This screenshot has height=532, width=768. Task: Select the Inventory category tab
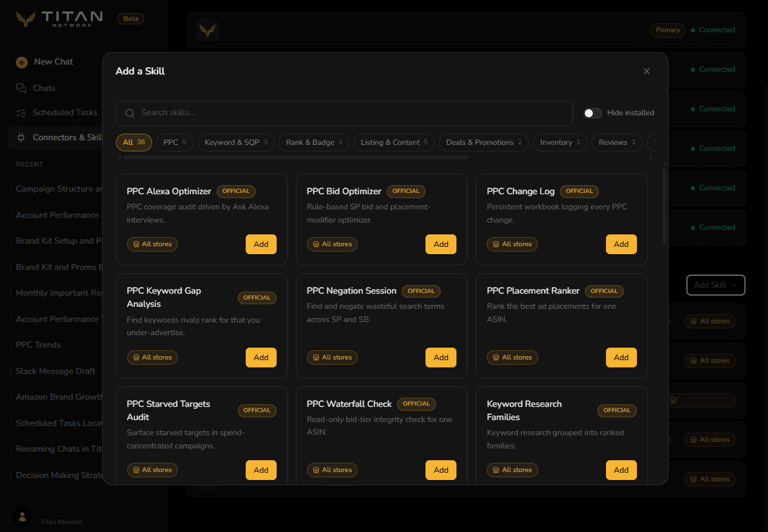560,142
